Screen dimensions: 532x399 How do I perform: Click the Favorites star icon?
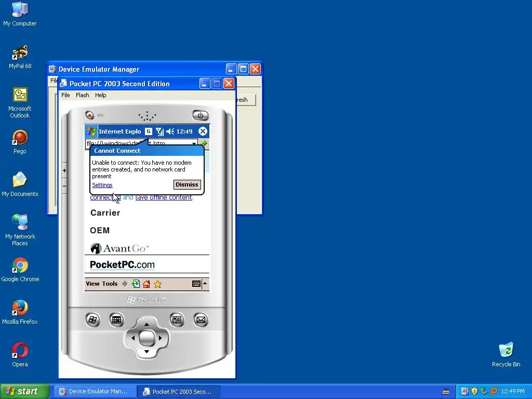tap(157, 284)
